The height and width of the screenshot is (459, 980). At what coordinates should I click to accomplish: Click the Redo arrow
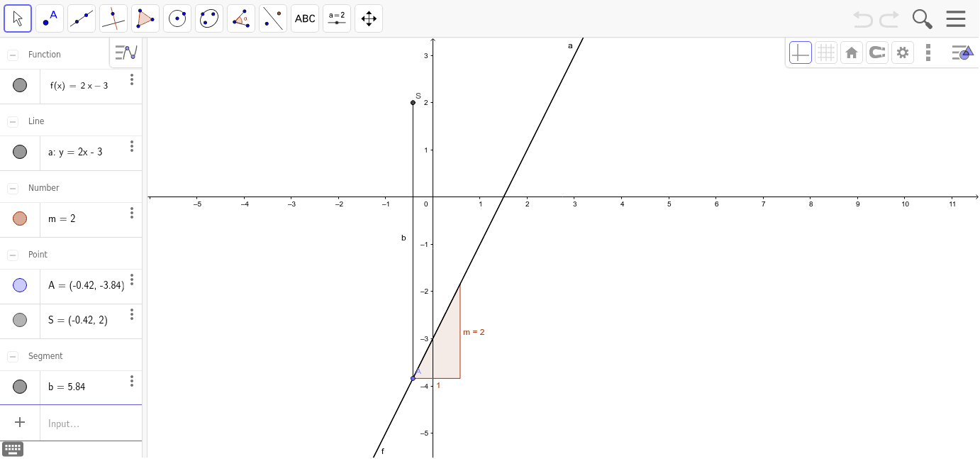coord(889,18)
